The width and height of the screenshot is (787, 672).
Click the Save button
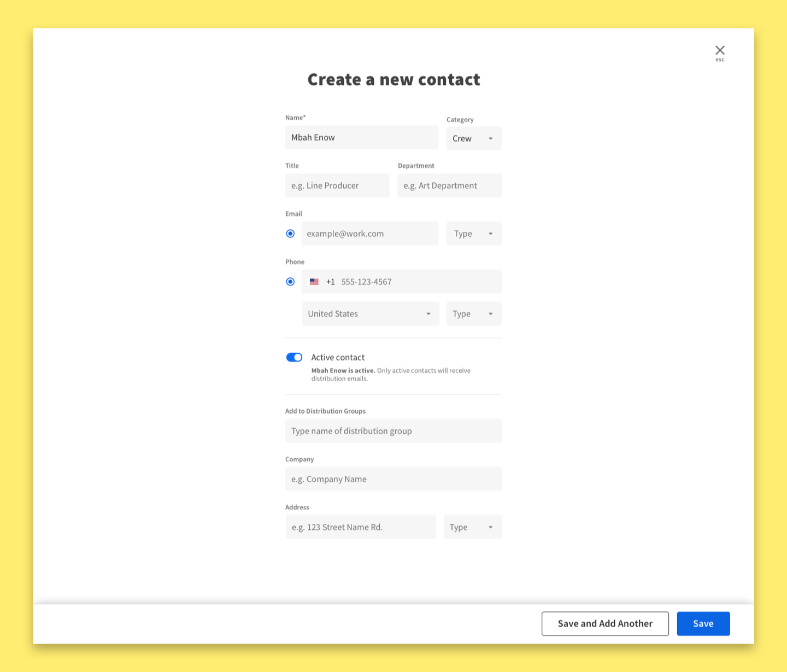click(703, 623)
